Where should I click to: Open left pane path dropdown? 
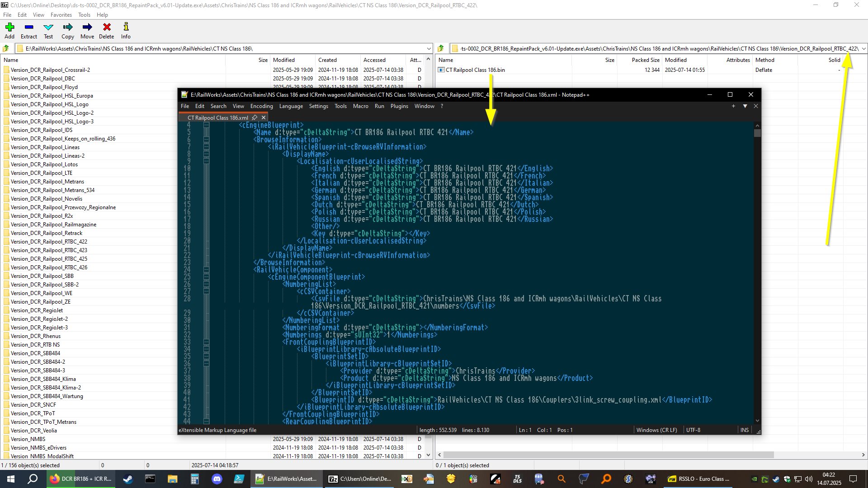[429, 48]
